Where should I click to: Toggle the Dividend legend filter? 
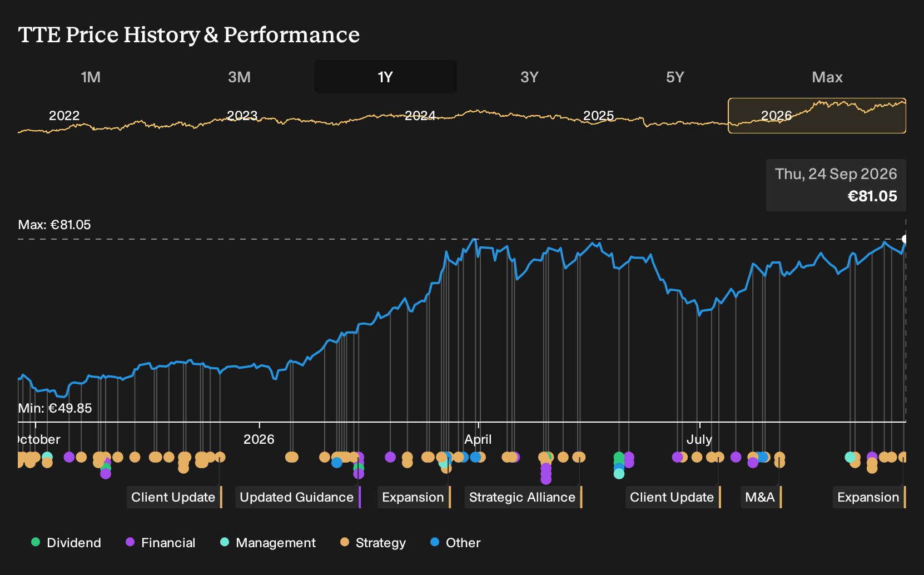tap(66, 543)
